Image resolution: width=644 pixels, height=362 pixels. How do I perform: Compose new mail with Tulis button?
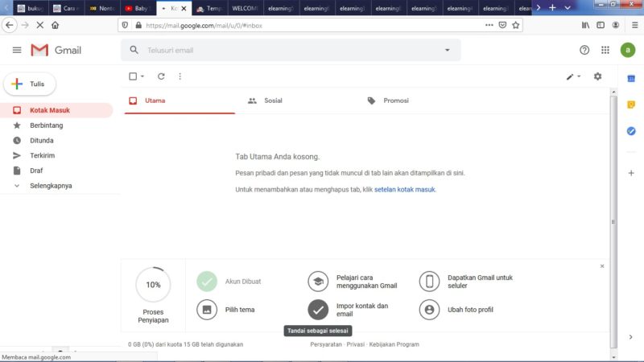pos(30,84)
